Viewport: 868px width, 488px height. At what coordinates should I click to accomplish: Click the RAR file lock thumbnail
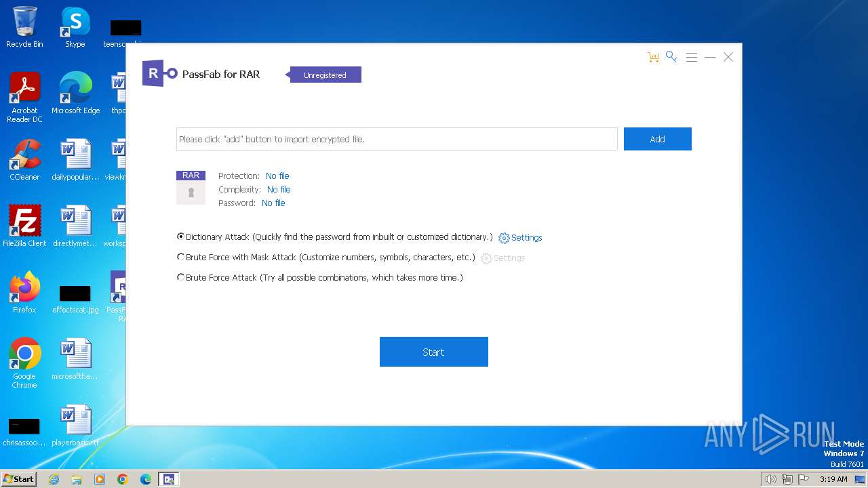(x=191, y=187)
